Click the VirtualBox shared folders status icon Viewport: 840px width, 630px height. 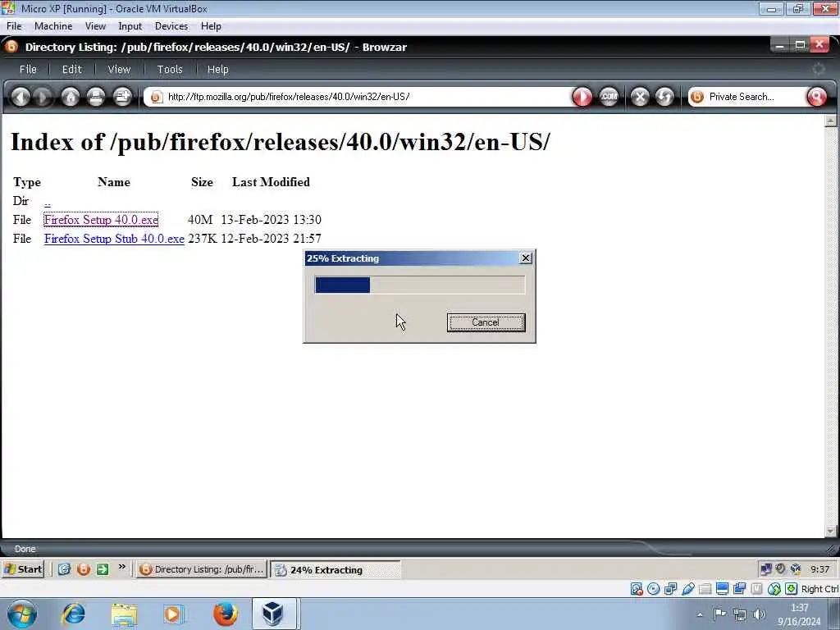[705, 589]
